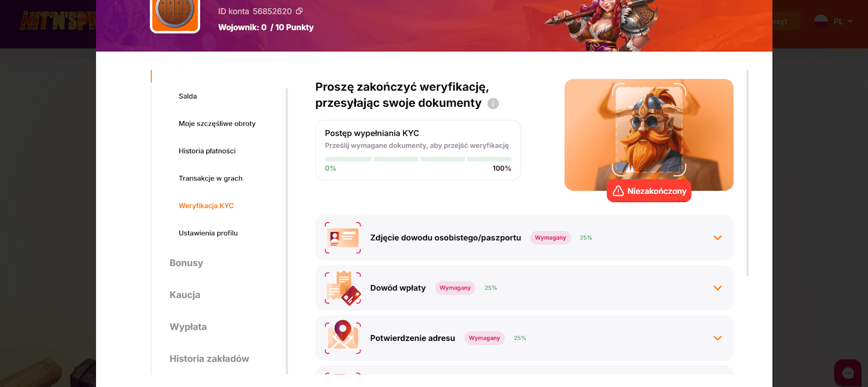Expand the Potwierdzenie adresu section
This screenshot has height=387, width=868.
pos(717,338)
